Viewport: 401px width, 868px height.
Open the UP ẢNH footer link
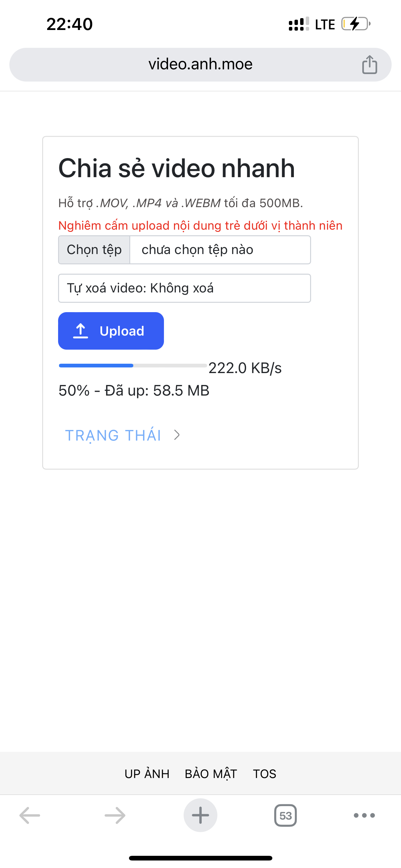click(x=147, y=774)
